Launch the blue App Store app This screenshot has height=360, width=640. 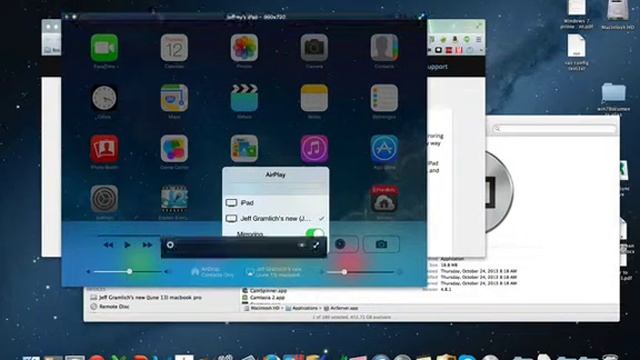pos(384,149)
